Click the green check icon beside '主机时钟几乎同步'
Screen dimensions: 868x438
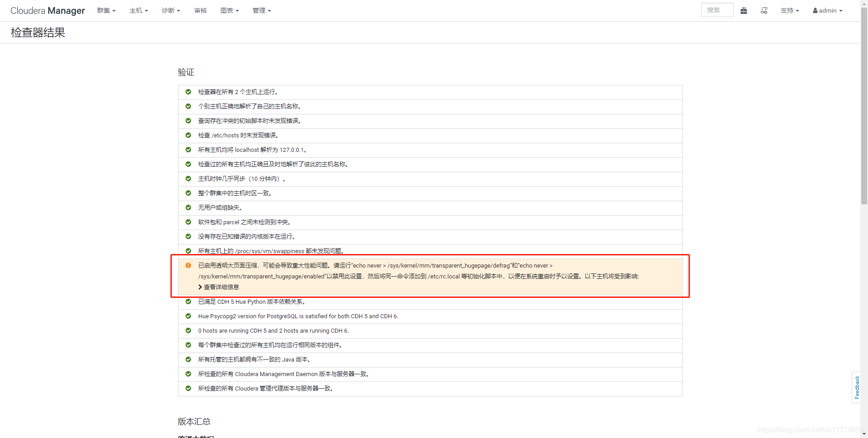pyautogui.click(x=188, y=179)
